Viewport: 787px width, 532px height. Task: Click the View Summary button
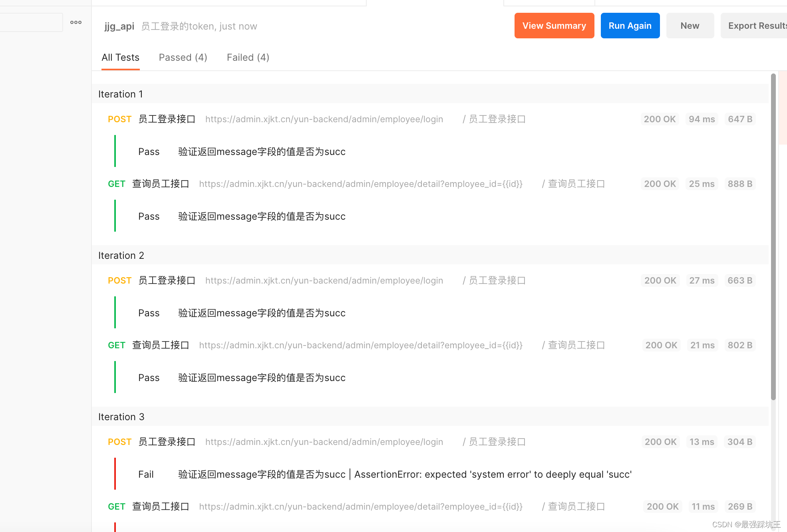click(x=554, y=26)
